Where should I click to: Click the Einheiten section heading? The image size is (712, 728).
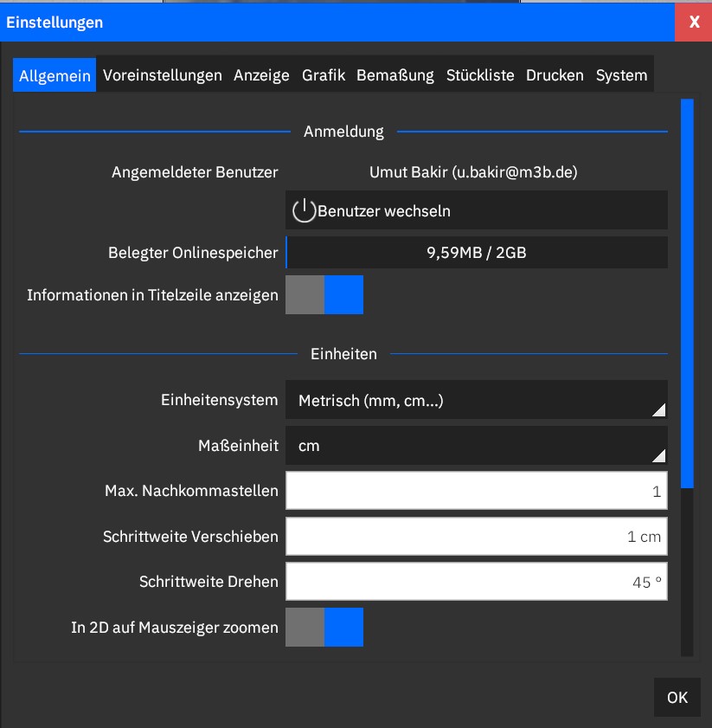coord(343,354)
